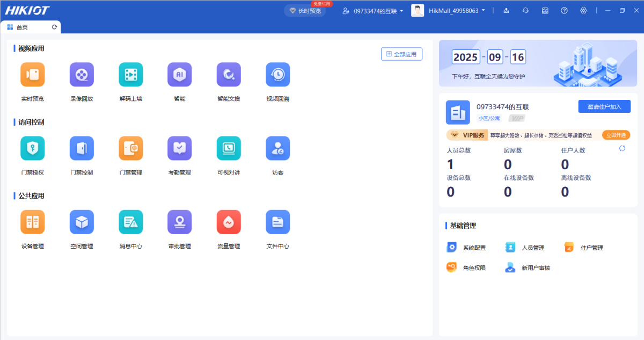This screenshot has height=340, width=644.
Task: Launch 解码上墙 decoding app
Action: [130, 75]
